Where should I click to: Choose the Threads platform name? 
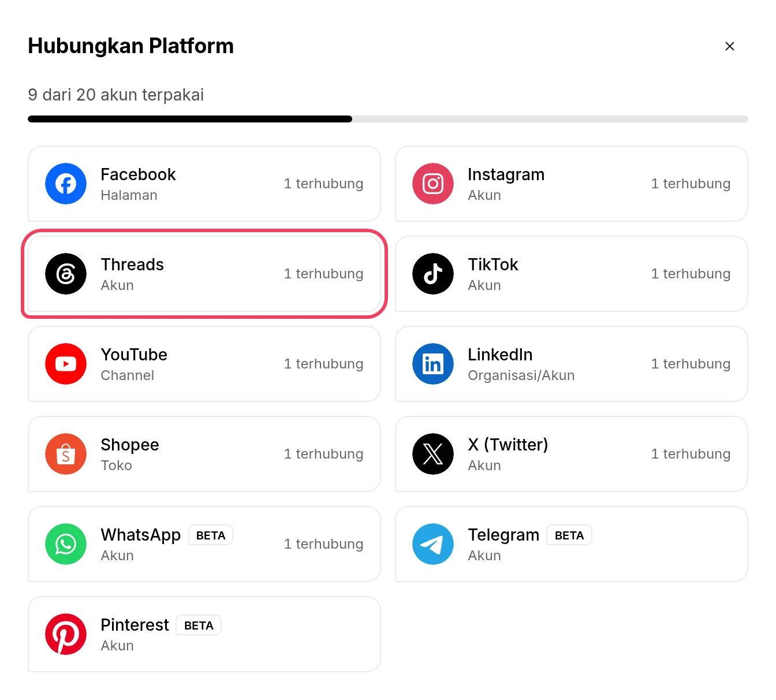tap(132, 265)
